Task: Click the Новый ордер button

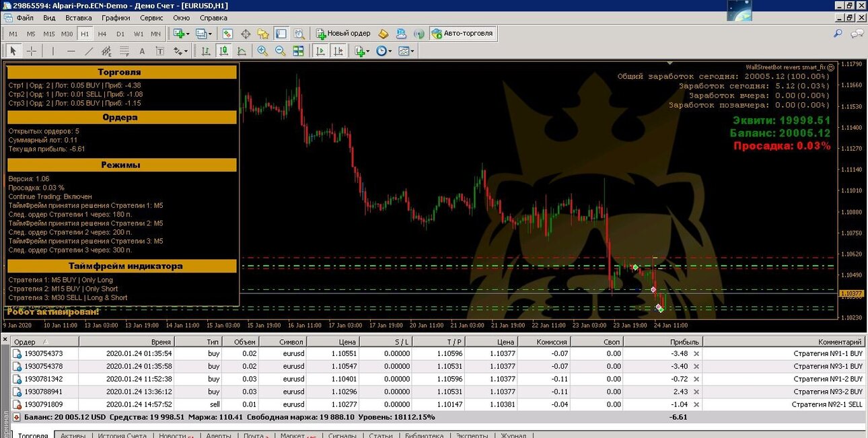Action: coord(344,33)
